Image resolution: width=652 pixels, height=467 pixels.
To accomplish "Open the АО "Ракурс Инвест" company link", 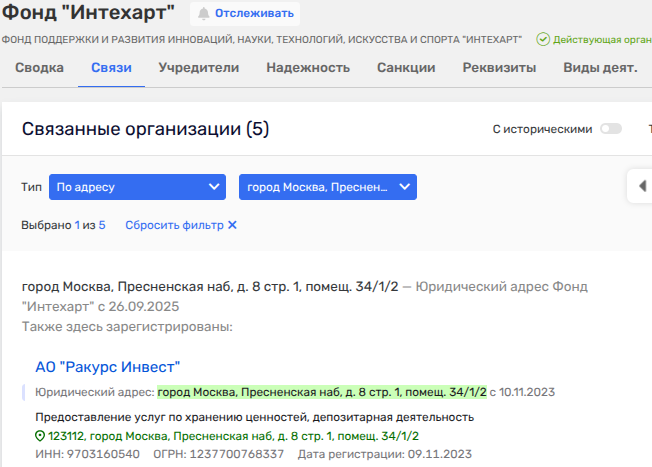I will coord(107,367).
